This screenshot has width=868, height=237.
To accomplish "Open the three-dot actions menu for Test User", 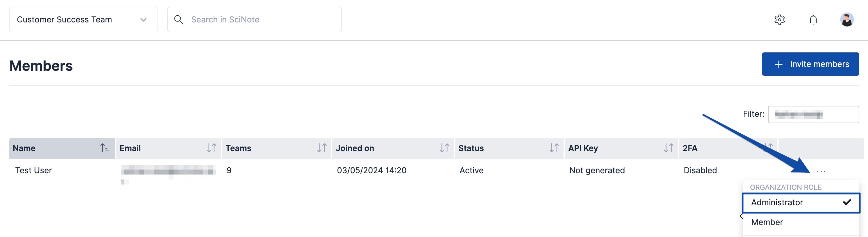I will (821, 171).
